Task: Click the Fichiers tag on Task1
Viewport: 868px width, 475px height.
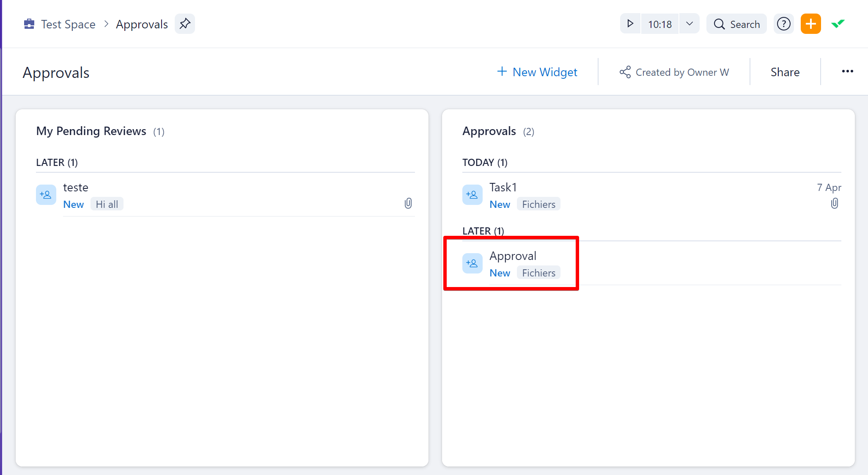Action: (x=538, y=204)
